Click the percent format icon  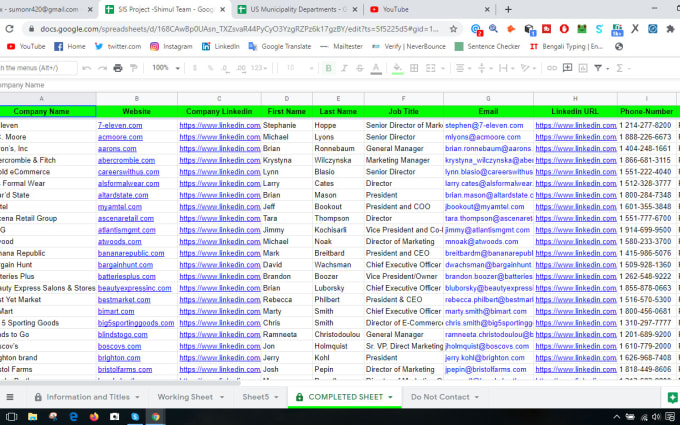click(x=210, y=68)
